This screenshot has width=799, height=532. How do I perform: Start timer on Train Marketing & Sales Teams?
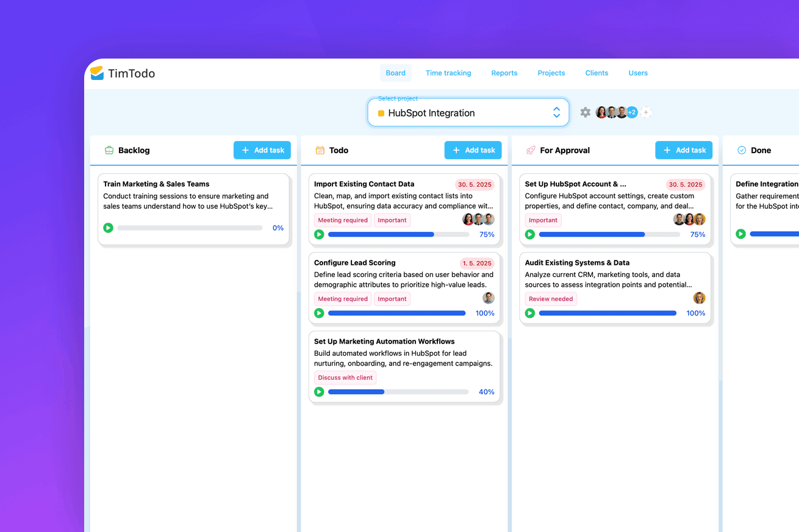108,228
